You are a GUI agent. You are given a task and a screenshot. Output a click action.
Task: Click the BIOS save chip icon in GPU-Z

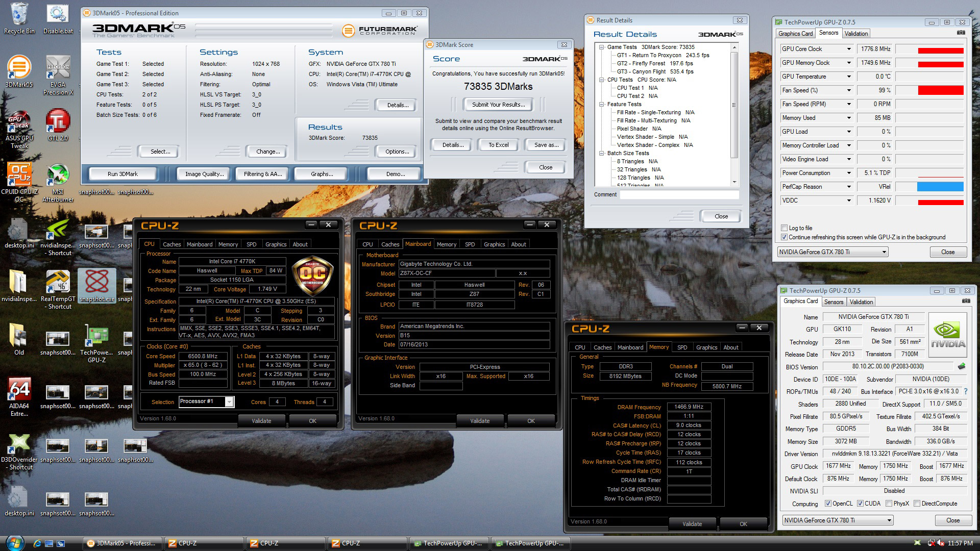962,366
